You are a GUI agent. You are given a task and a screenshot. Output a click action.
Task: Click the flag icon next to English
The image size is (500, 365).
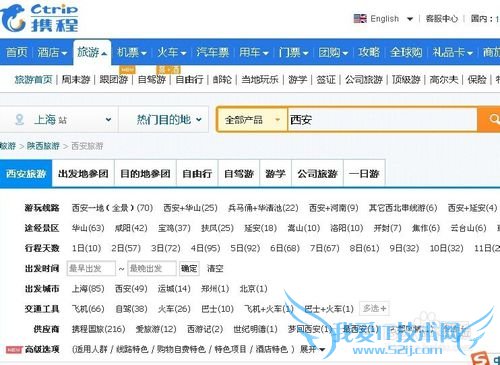coord(360,18)
